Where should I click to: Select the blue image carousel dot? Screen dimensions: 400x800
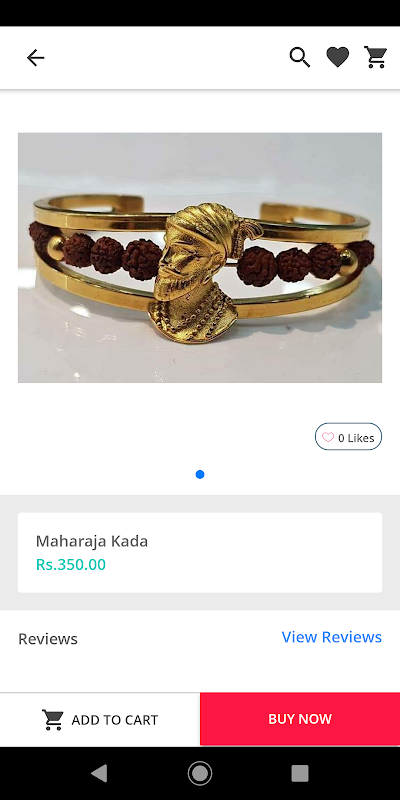[200, 474]
